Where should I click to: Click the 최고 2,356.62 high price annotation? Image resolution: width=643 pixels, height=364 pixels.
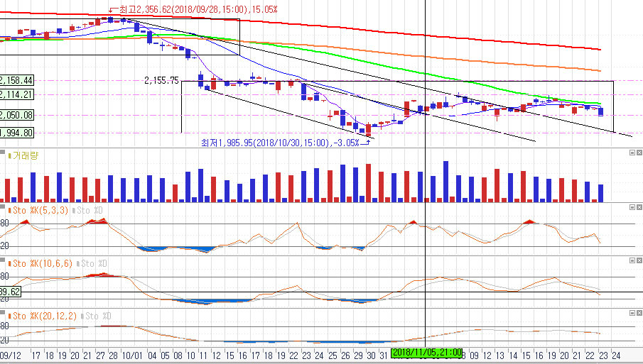(198, 9)
